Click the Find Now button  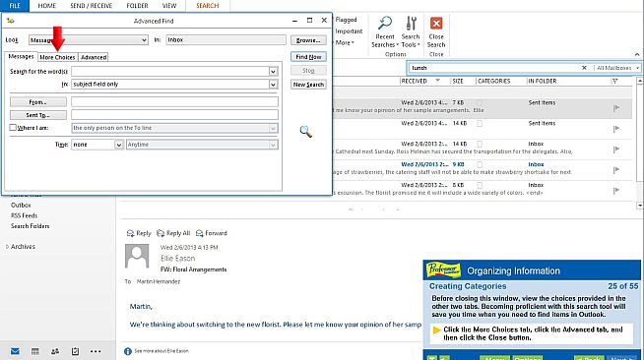click(x=308, y=57)
